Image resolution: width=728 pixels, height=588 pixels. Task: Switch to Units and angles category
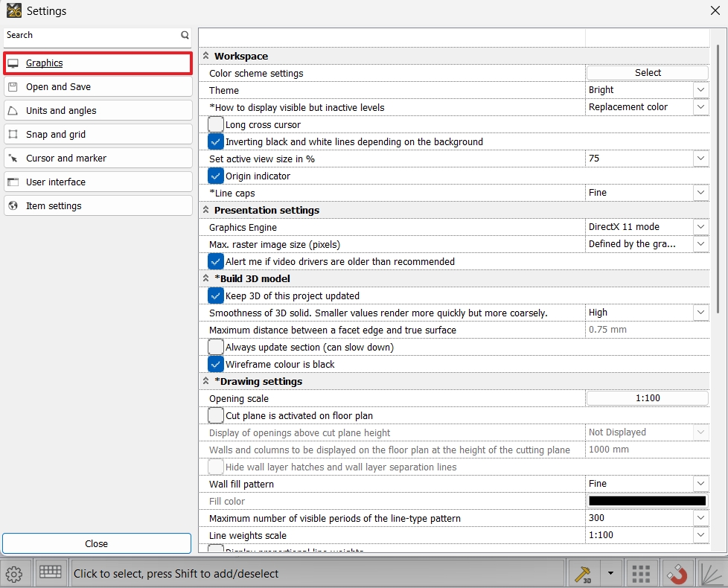[61, 111]
